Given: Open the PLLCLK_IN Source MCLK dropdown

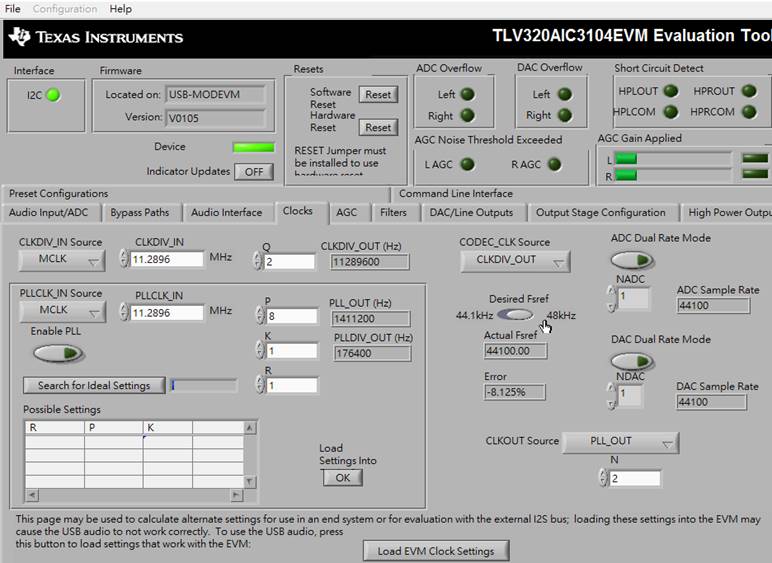Looking at the screenshot, I should [63, 311].
